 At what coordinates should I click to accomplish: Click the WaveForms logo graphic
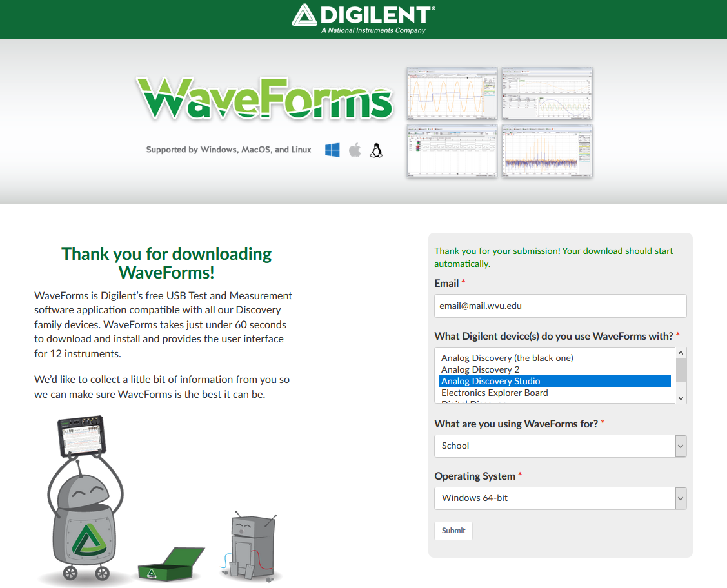(264, 98)
